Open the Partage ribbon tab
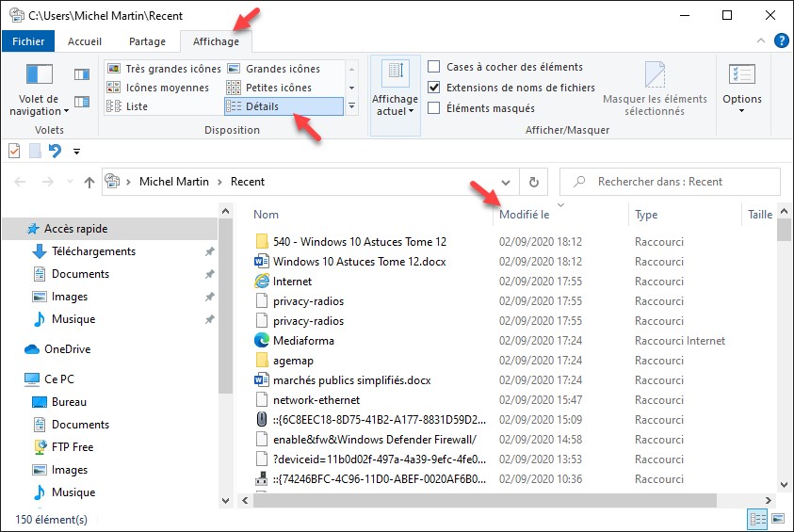794x532 pixels. coord(147,41)
